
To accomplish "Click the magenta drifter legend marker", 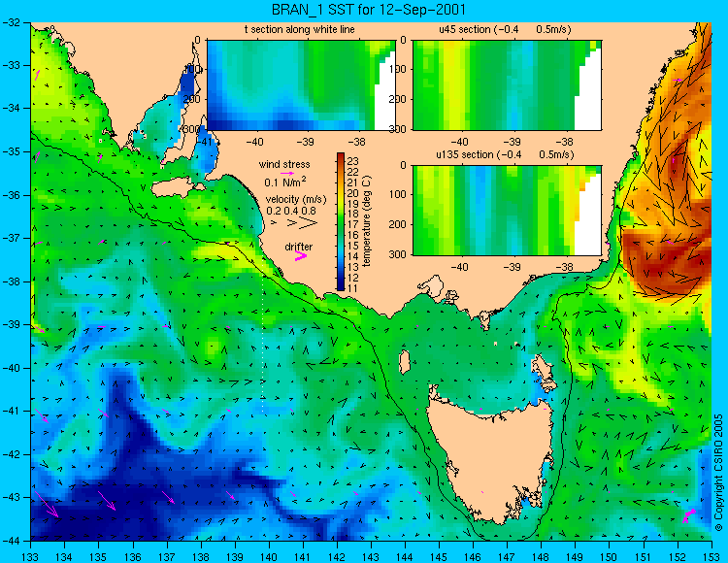I will pos(301,256).
